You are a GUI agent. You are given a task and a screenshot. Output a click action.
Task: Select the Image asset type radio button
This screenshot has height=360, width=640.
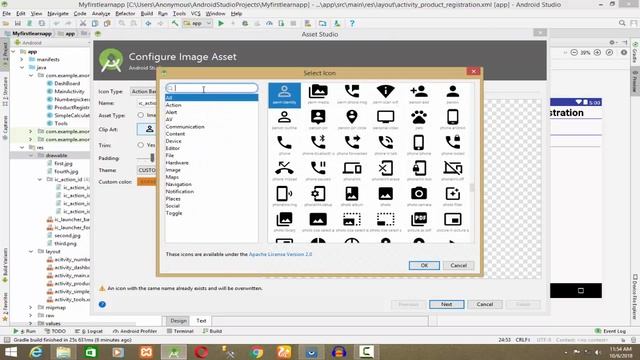pyautogui.click(x=141, y=115)
